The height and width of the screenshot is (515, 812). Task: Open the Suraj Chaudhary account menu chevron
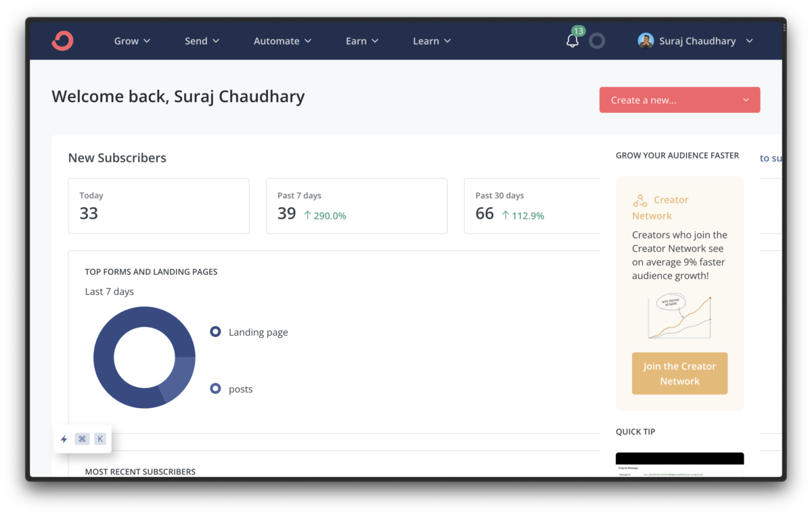pyautogui.click(x=749, y=41)
